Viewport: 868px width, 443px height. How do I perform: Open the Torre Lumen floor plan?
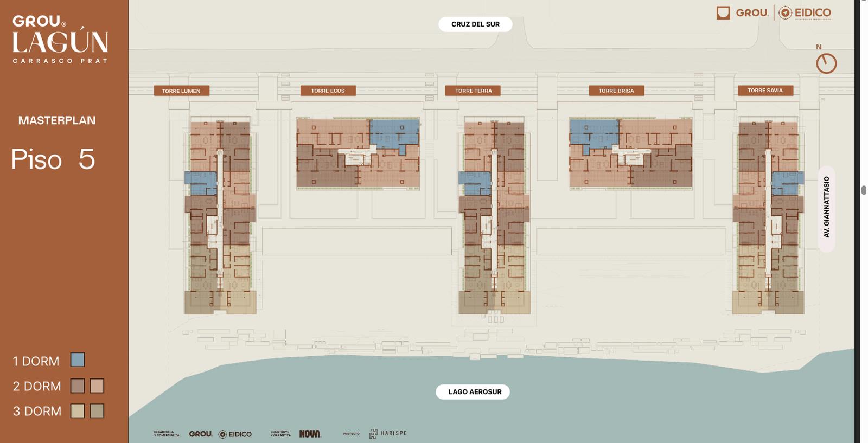pos(220,216)
